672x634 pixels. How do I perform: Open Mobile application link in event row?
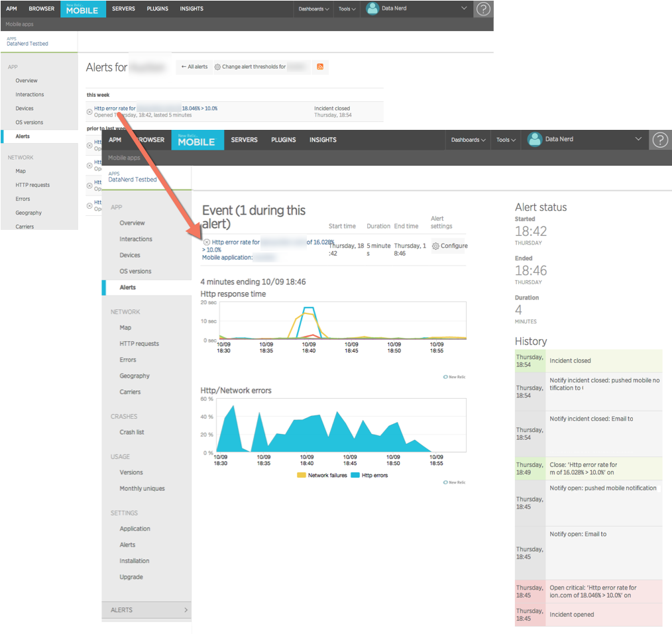[227, 258]
